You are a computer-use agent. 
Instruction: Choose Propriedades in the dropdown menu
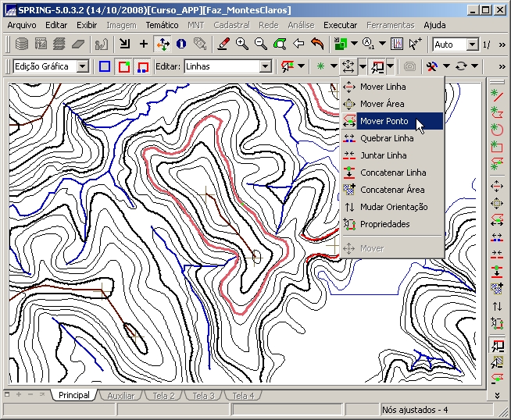click(384, 224)
